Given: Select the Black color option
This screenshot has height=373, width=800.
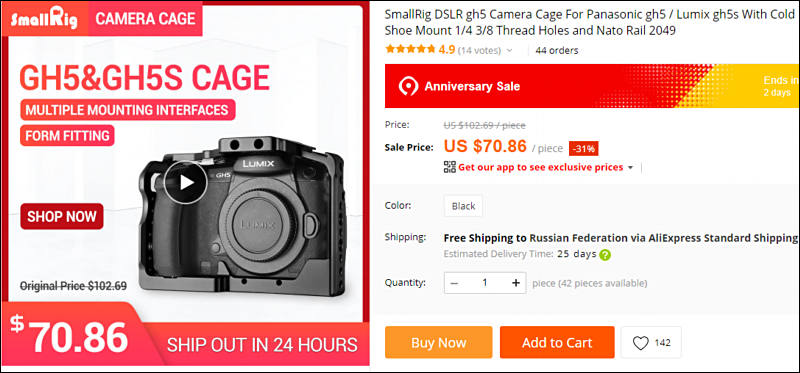Looking at the screenshot, I should pyautogui.click(x=463, y=206).
